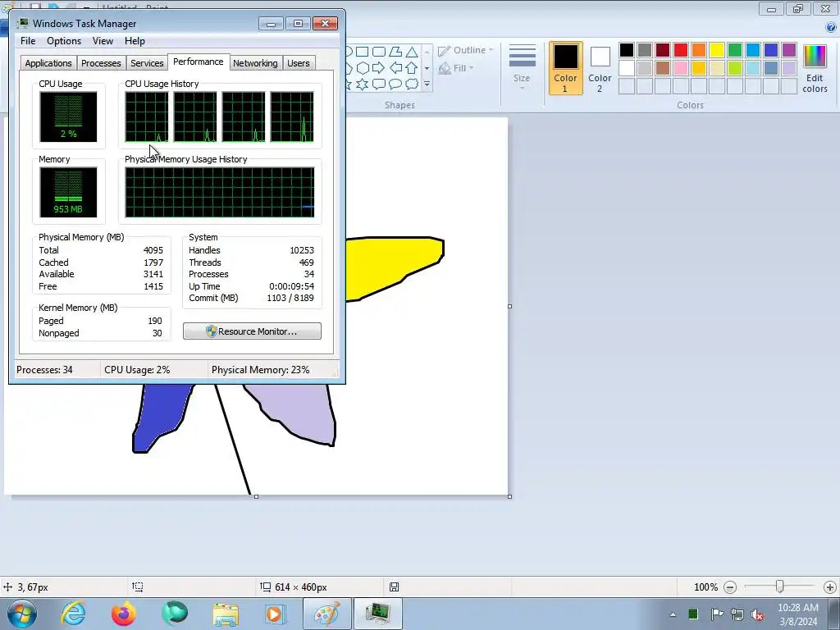Select the Six-point star shape in Paint
Image resolution: width=840 pixels, height=630 pixels.
(x=363, y=84)
